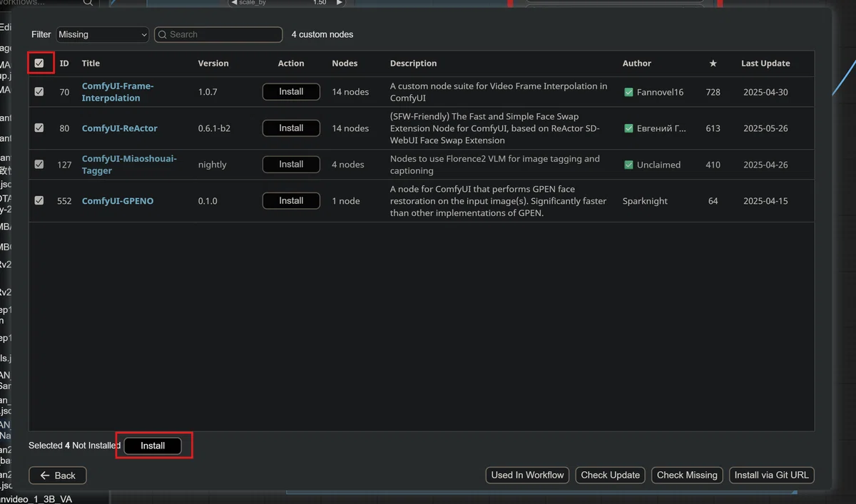Click the author name Fannovel16

click(x=660, y=92)
